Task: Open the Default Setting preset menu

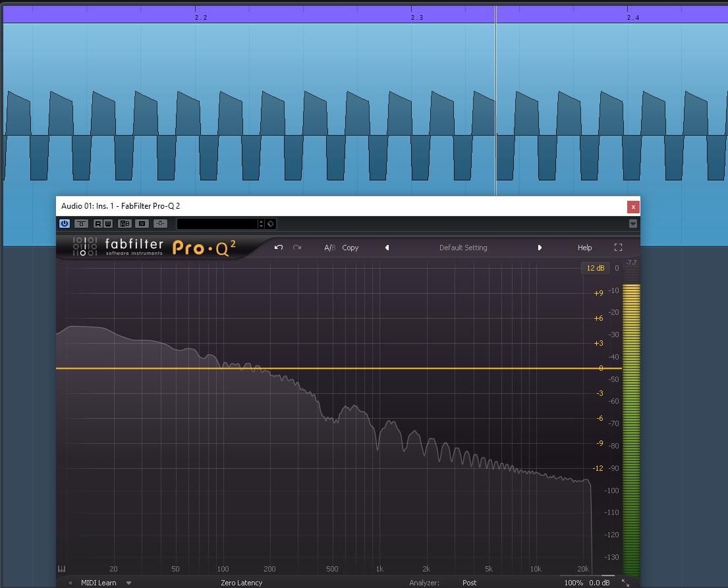Action: 463,248
